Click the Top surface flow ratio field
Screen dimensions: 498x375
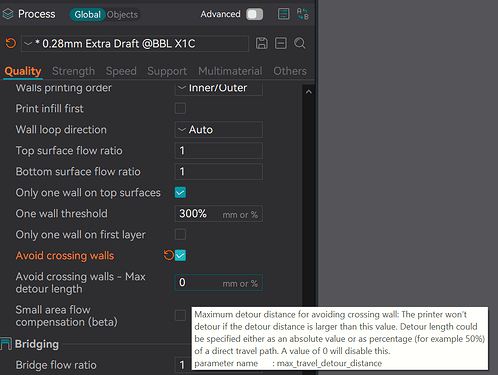coord(219,151)
